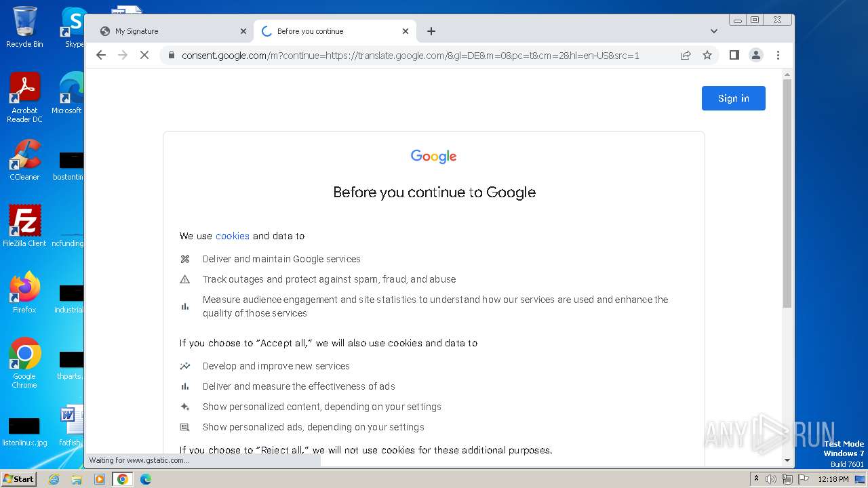Click Chrome in the taskbar
Image resolution: width=868 pixels, height=488 pixels.
123,479
